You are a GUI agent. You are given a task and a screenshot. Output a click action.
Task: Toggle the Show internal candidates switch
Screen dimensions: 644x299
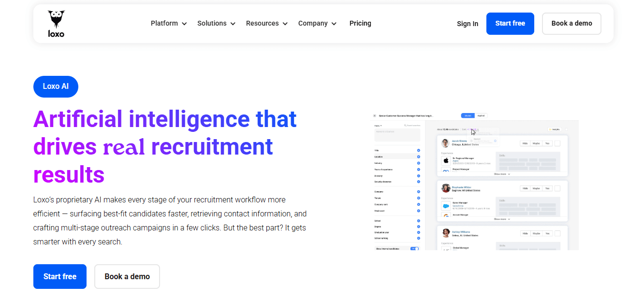tap(414, 248)
